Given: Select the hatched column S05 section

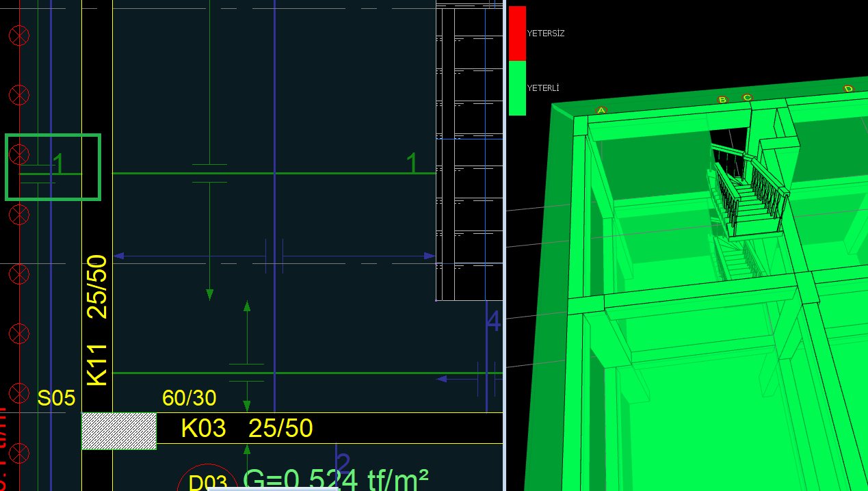Looking at the screenshot, I should (119, 431).
